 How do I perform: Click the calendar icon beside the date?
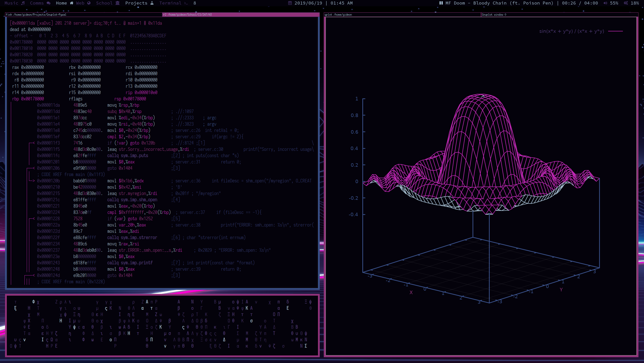pos(290,3)
